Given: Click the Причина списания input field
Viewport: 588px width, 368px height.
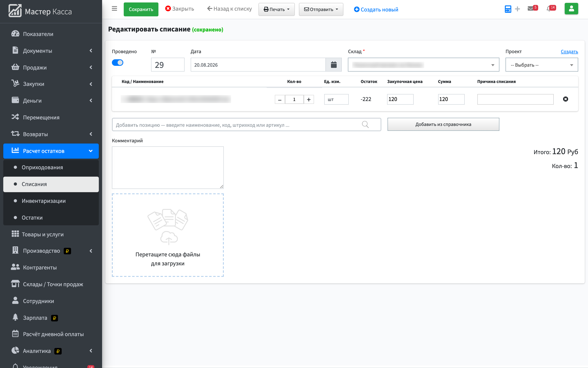Looking at the screenshot, I should [515, 99].
